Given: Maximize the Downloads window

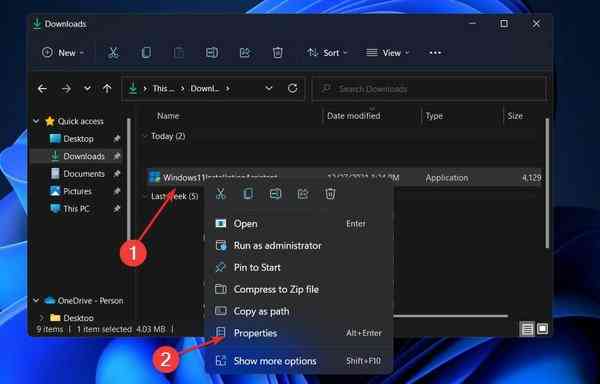Looking at the screenshot, I should [x=504, y=24].
